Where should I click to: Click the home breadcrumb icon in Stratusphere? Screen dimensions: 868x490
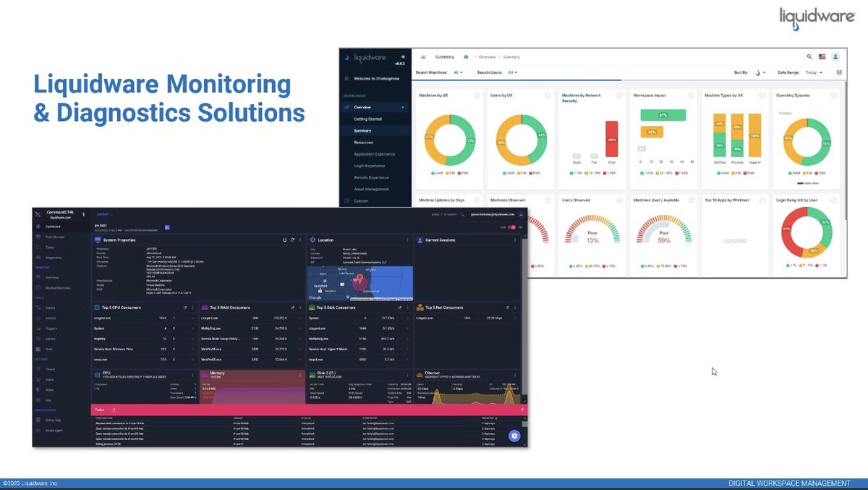click(x=467, y=56)
